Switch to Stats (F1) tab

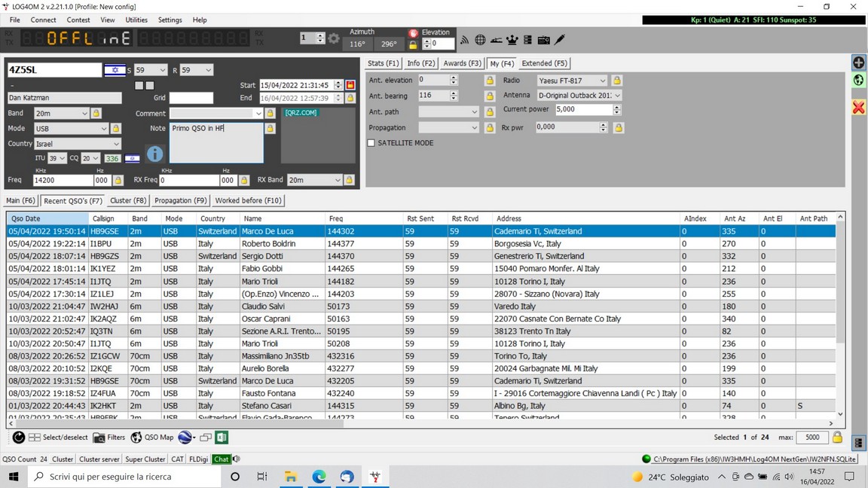coord(383,63)
